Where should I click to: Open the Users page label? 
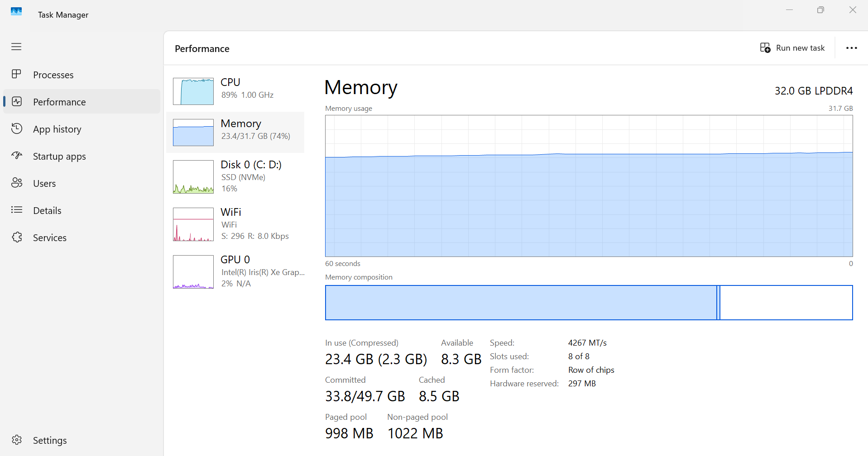click(44, 183)
